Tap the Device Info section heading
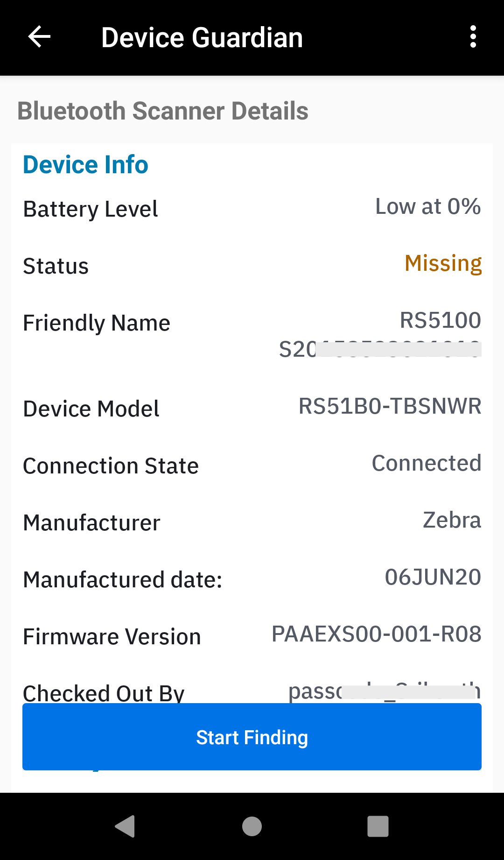This screenshot has height=860, width=504. click(x=86, y=165)
